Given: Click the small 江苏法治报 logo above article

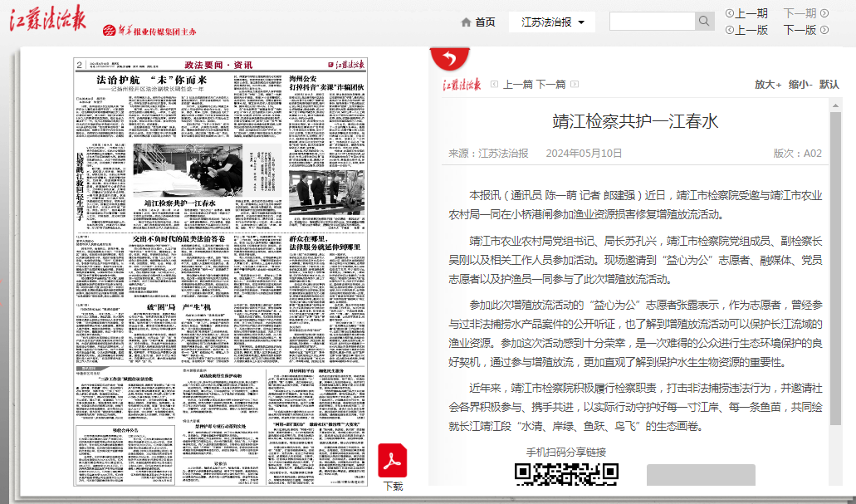Looking at the screenshot, I should coord(462,84).
